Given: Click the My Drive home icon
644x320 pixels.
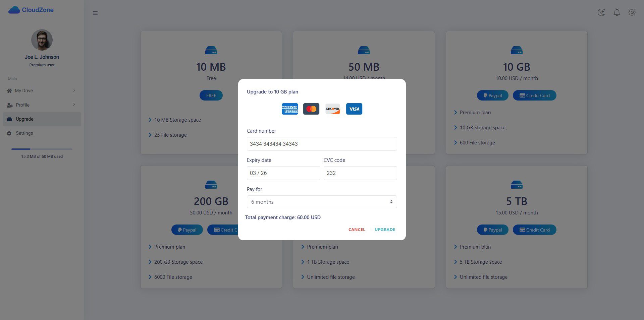Looking at the screenshot, I should (9, 91).
